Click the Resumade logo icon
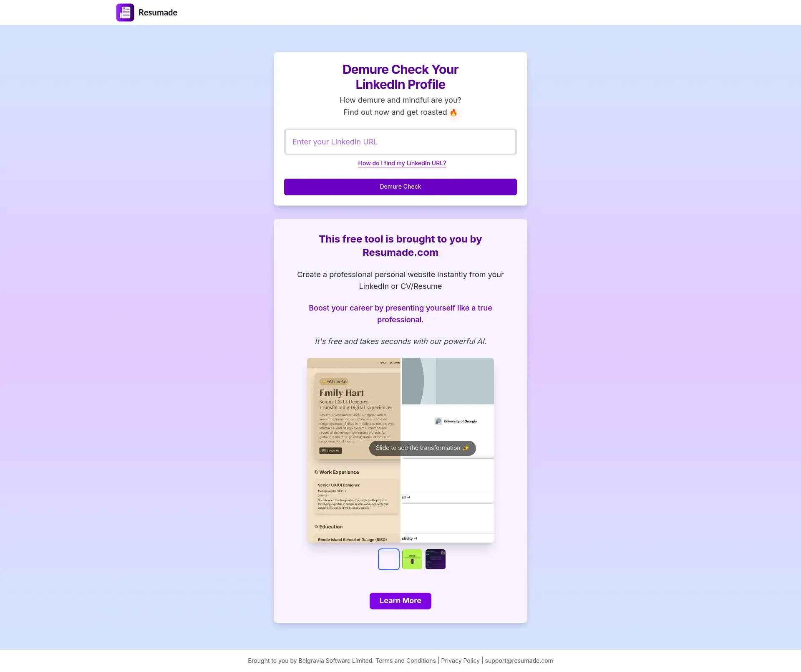The width and height of the screenshot is (801, 672). click(125, 12)
